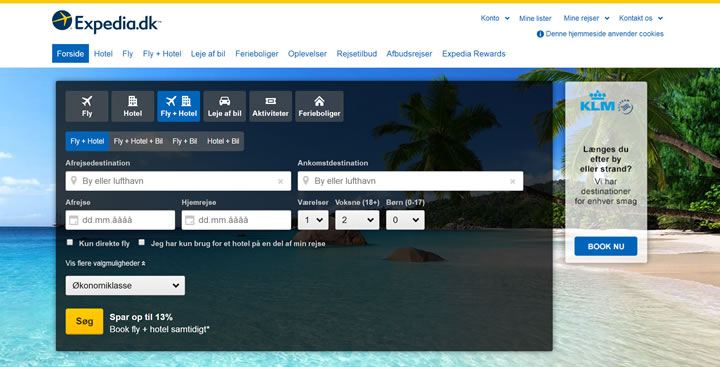The width and height of the screenshot is (720, 367).
Task: Collapse Vis flere valgmuligheder options
Action: pyautogui.click(x=106, y=263)
